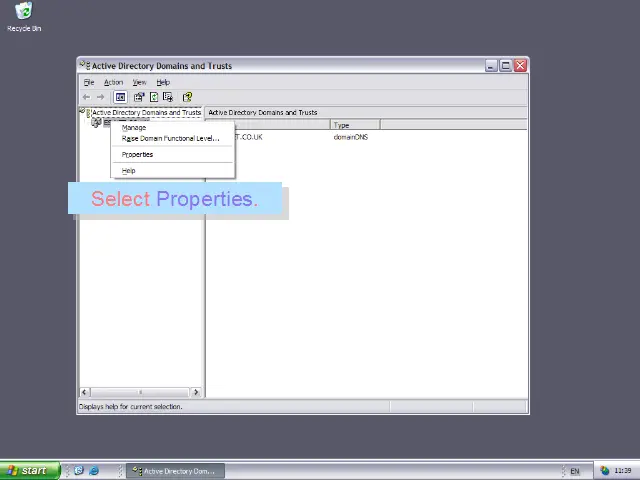Image resolution: width=640 pixels, height=480 pixels.
Task: Click the Properties toolbar icon
Action: click(139, 97)
